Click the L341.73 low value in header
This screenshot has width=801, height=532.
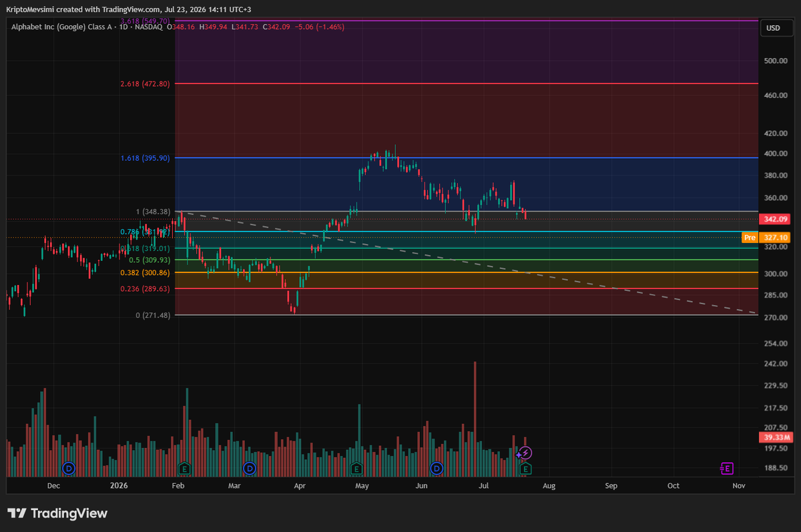tap(246, 27)
